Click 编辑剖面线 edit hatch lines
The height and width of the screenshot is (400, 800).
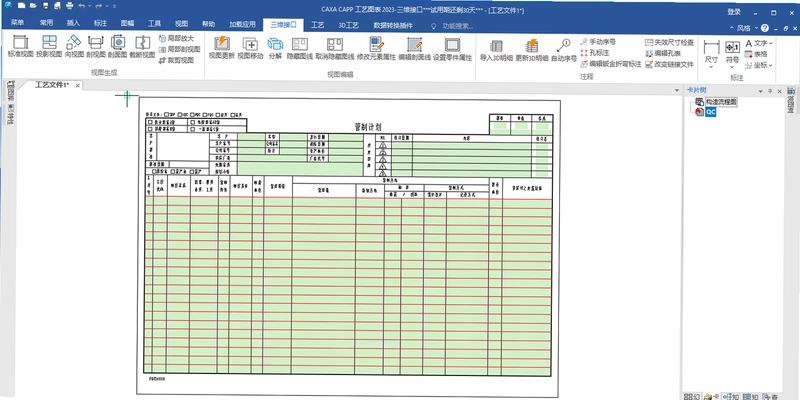click(x=414, y=48)
